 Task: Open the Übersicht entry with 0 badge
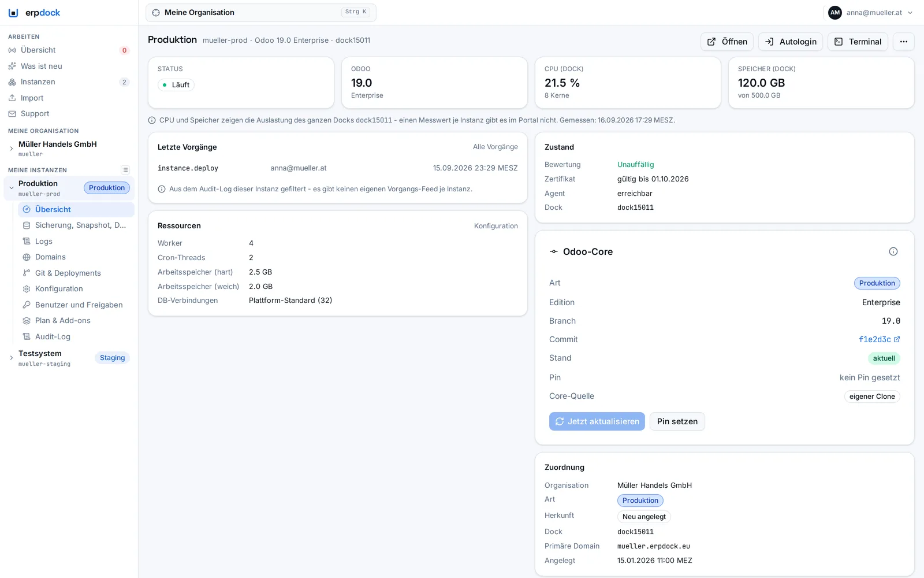69,50
